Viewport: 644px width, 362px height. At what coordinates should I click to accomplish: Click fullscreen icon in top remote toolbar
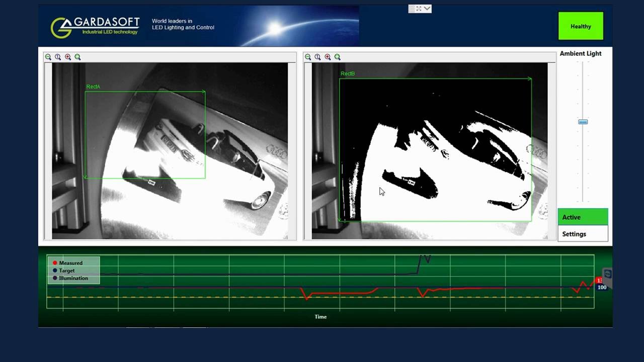click(419, 9)
